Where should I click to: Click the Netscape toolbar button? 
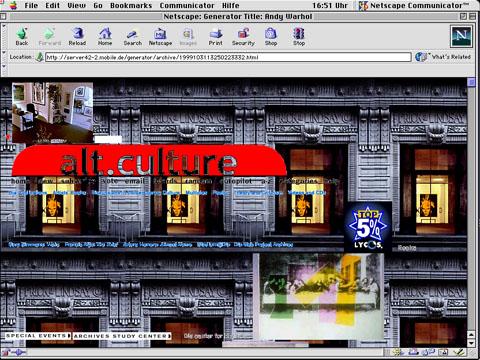(160, 36)
